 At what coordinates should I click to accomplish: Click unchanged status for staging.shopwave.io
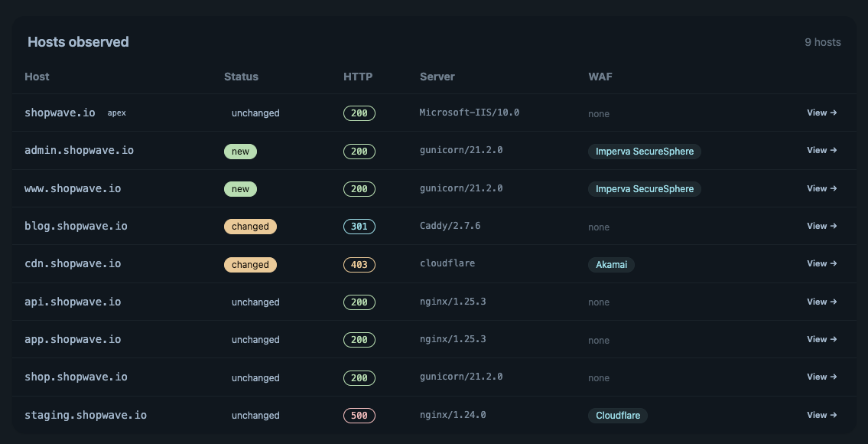(255, 415)
